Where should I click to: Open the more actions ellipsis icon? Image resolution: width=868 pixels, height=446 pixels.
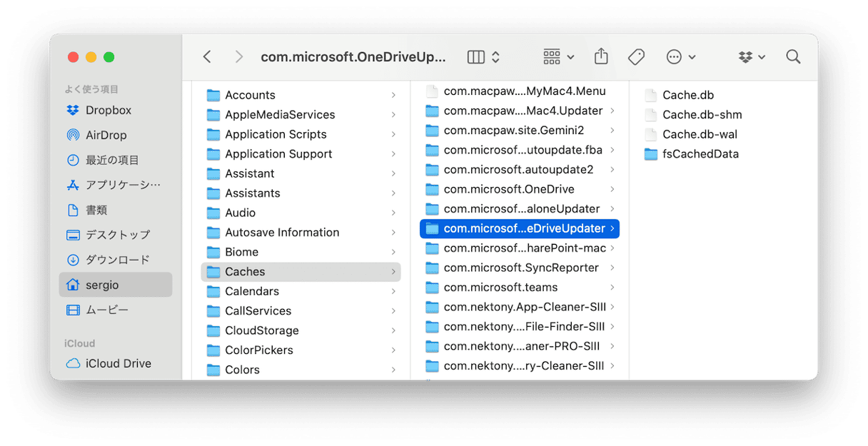click(x=674, y=56)
